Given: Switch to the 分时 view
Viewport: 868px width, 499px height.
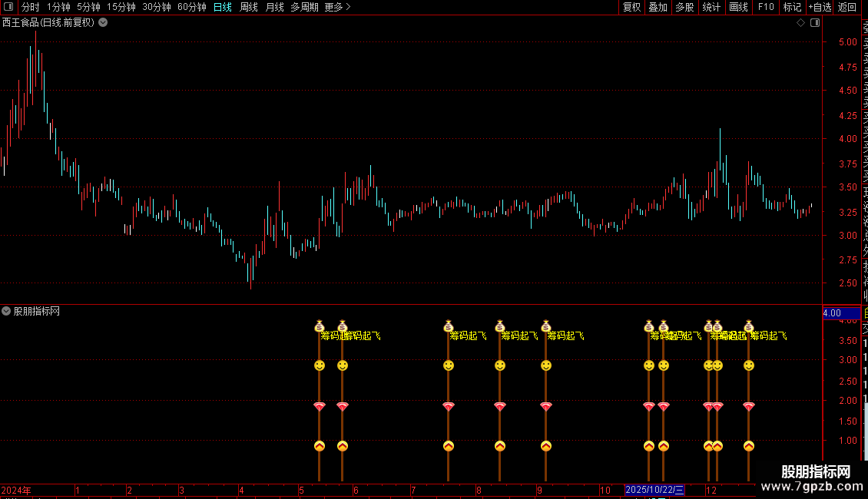Looking at the screenshot, I should tap(31, 7).
